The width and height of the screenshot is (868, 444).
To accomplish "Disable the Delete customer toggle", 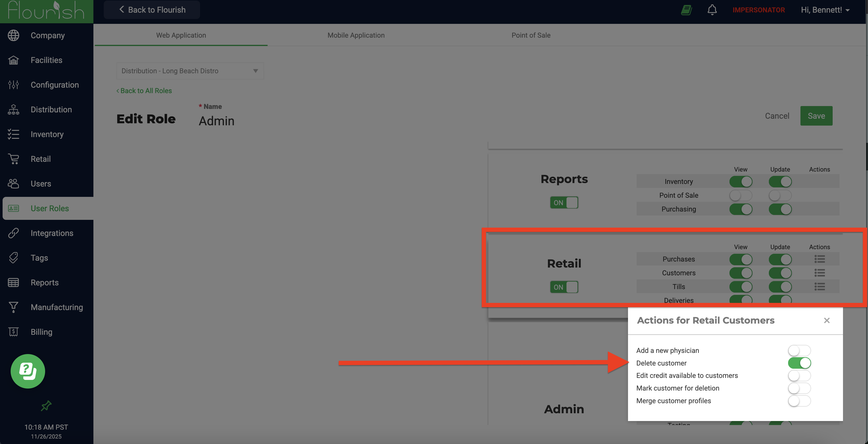I will [x=799, y=363].
